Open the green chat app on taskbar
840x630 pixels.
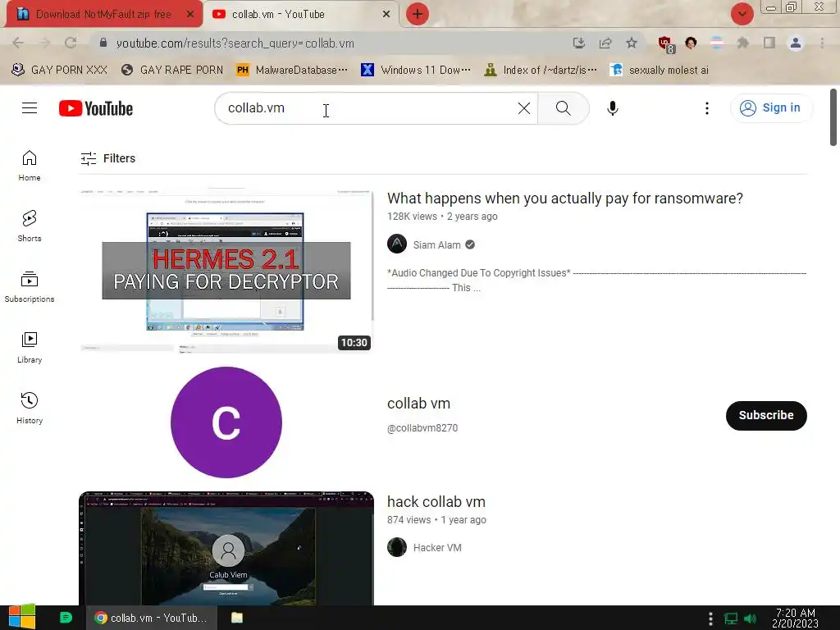[66, 618]
